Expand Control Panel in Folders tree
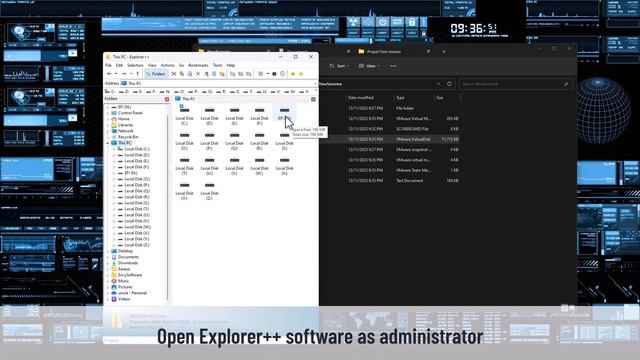Image resolution: width=640 pixels, height=360 pixels. click(108, 113)
